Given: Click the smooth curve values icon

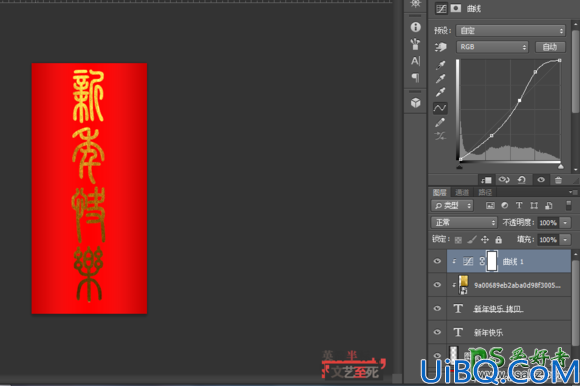Looking at the screenshot, I should point(440,136).
